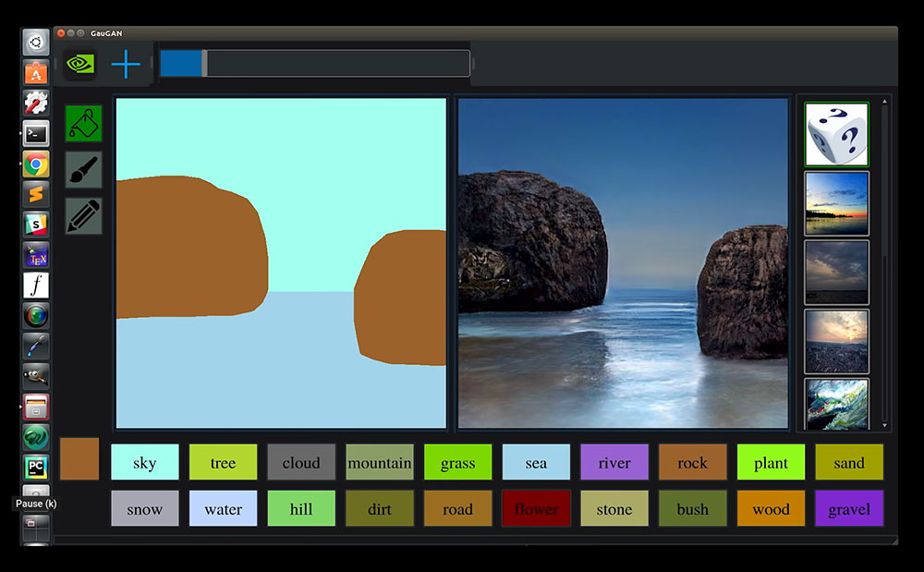The image size is (924, 572).
Task: Pick the sea label swatch
Action: pyautogui.click(x=536, y=463)
